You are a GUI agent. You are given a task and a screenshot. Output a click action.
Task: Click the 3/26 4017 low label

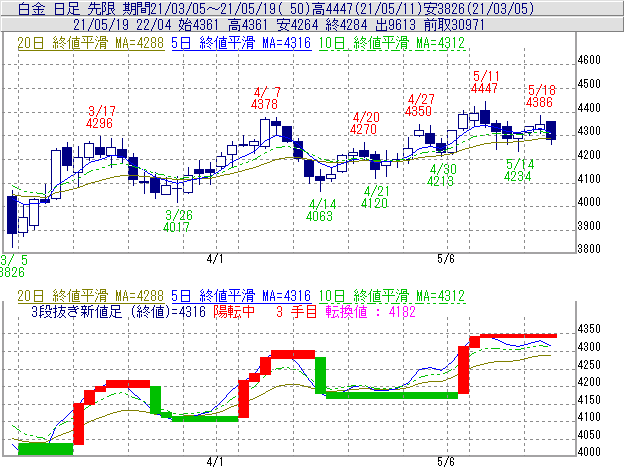point(177,221)
